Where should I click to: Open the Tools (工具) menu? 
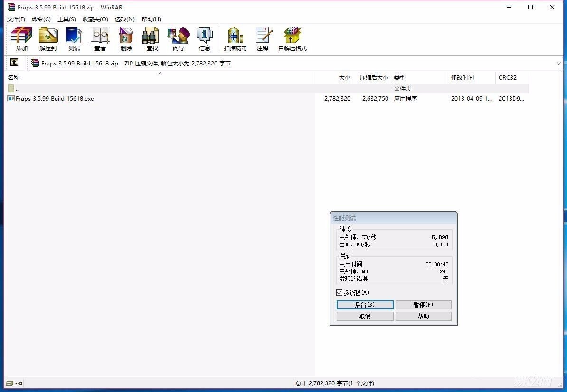click(66, 19)
